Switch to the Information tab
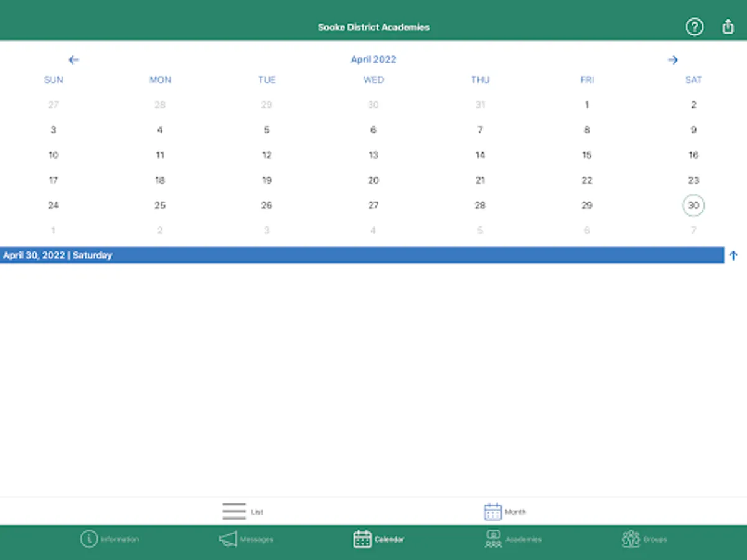The image size is (747, 560). pyautogui.click(x=110, y=539)
